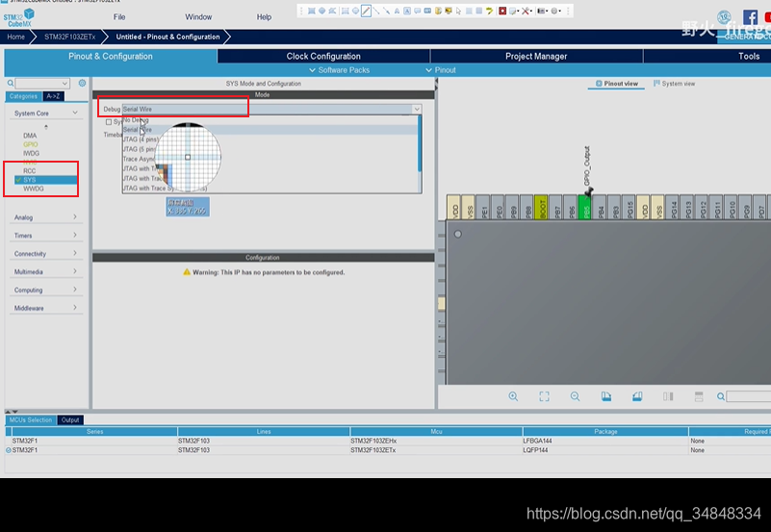Choose No Debug from the dropdown
The width and height of the screenshot is (771, 532).
coord(270,120)
